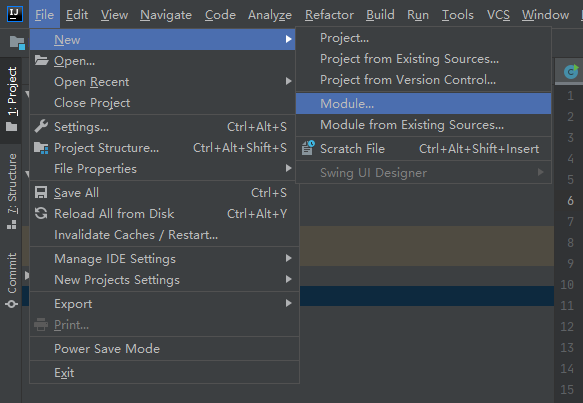
Task: Click line number 6 in gutter
Action: click(570, 201)
